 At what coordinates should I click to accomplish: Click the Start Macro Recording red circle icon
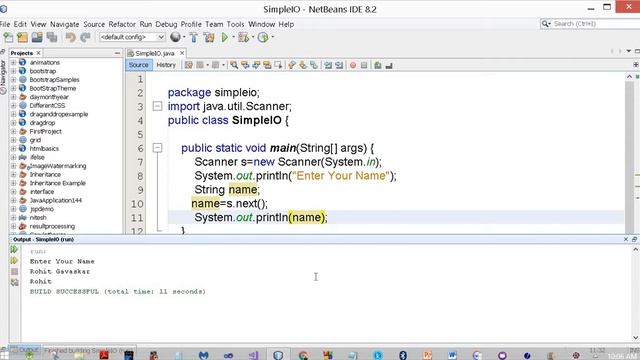pyautogui.click(x=353, y=65)
